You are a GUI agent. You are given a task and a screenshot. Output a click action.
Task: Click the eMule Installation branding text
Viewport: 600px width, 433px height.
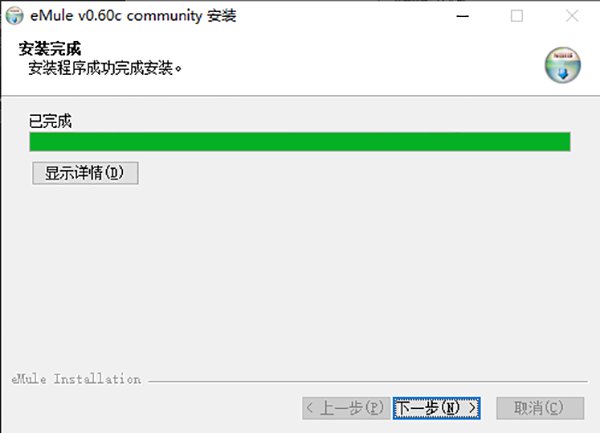(x=76, y=379)
